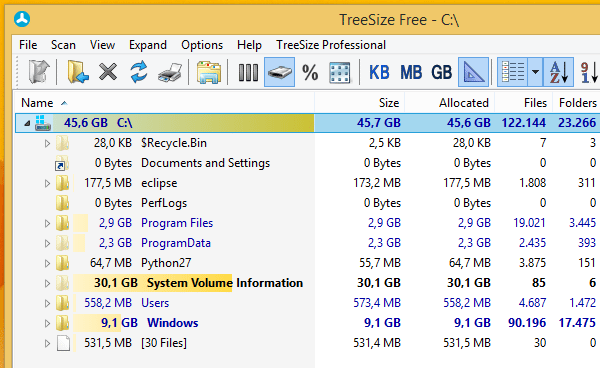This screenshot has height=368, width=600.
Task: Open the View menu
Action: pos(102,45)
